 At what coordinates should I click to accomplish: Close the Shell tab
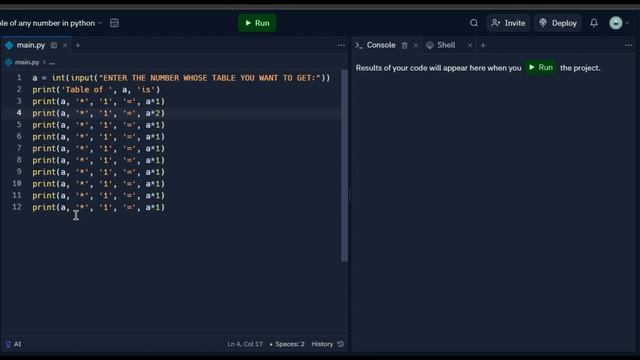click(470, 45)
